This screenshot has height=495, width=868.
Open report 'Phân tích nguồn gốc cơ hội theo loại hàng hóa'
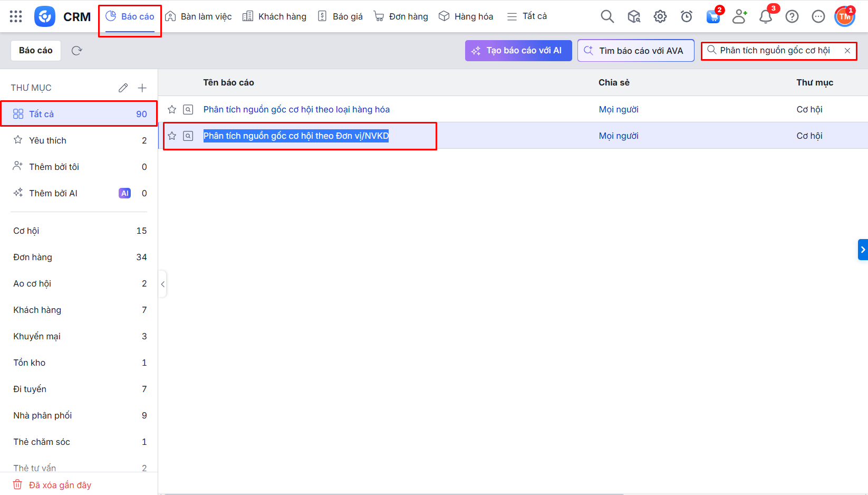[x=296, y=109]
